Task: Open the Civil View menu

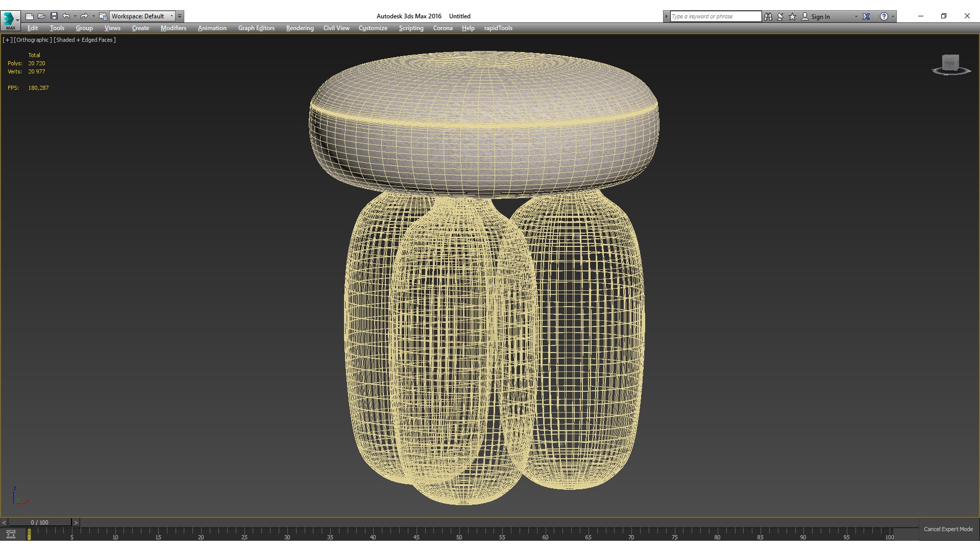Action: pos(336,28)
